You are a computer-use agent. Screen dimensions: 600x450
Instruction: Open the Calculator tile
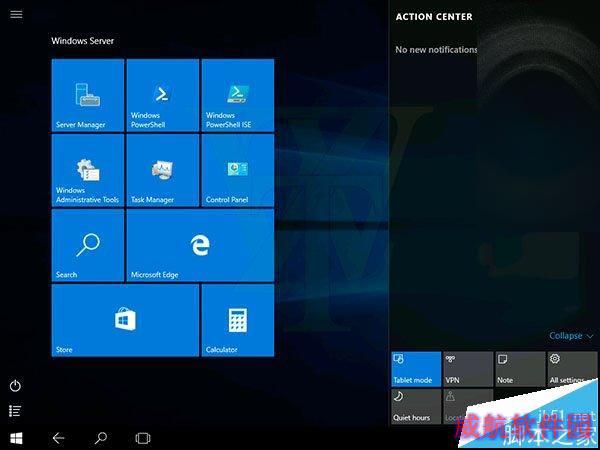[238, 320]
